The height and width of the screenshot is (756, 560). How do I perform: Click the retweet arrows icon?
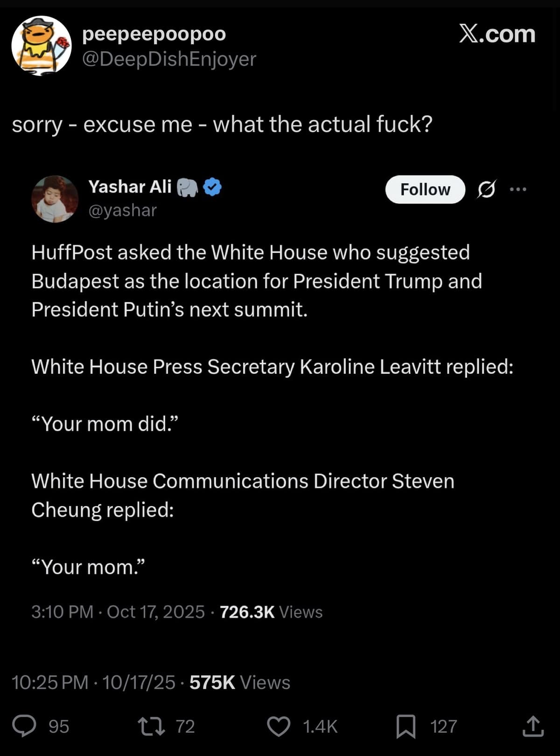pos(151,726)
